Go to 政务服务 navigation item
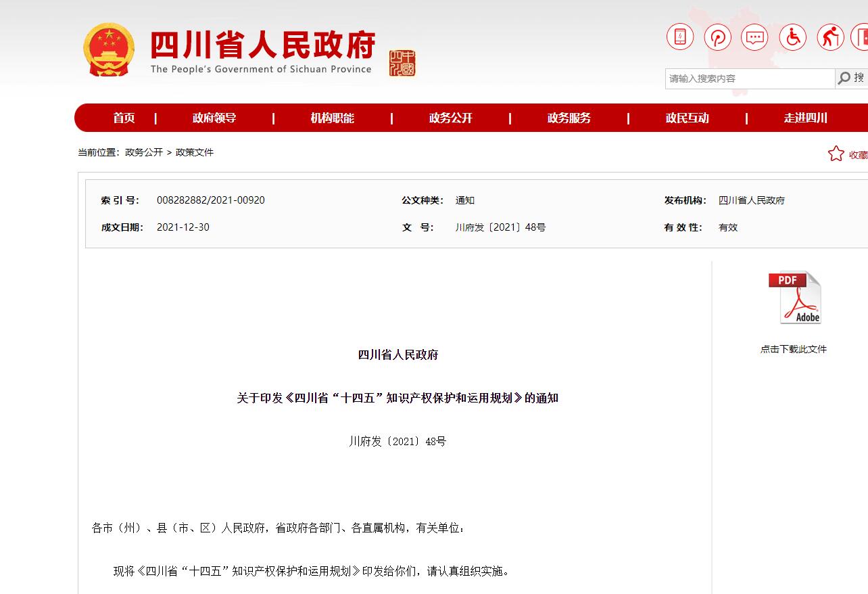 pos(569,118)
